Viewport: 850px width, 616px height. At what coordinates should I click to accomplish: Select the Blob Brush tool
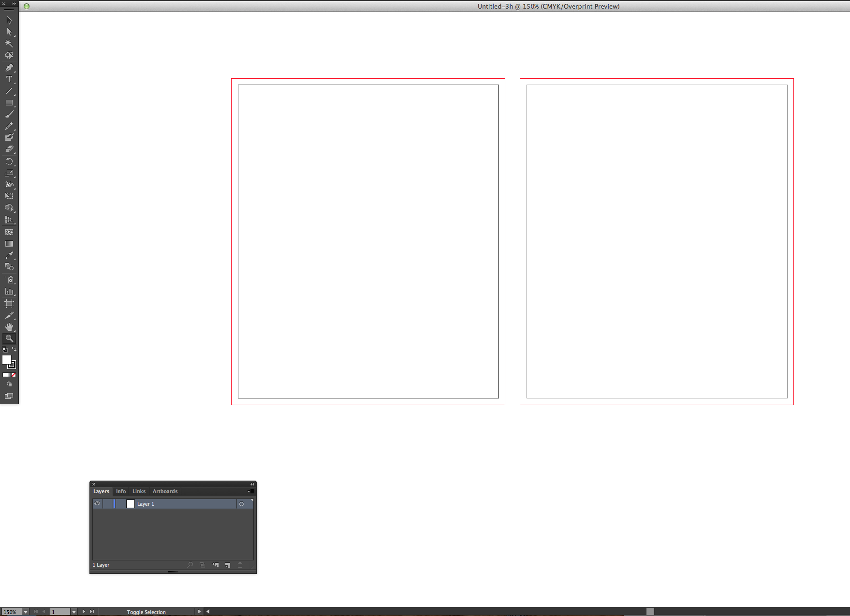coord(9,137)
